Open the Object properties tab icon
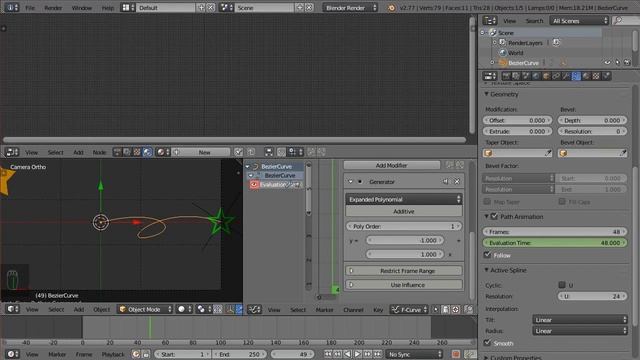Image resolution: width=640 pixels, height=360 pixels. (546, 76)
